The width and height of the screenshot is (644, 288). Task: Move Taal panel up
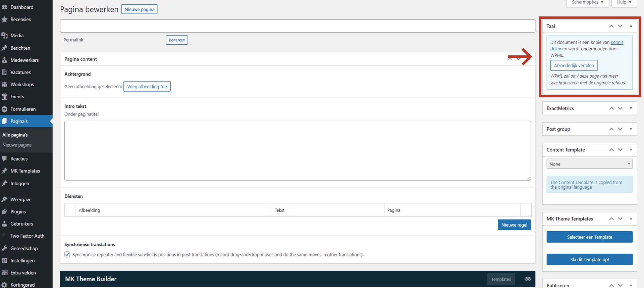pos(611,26)
